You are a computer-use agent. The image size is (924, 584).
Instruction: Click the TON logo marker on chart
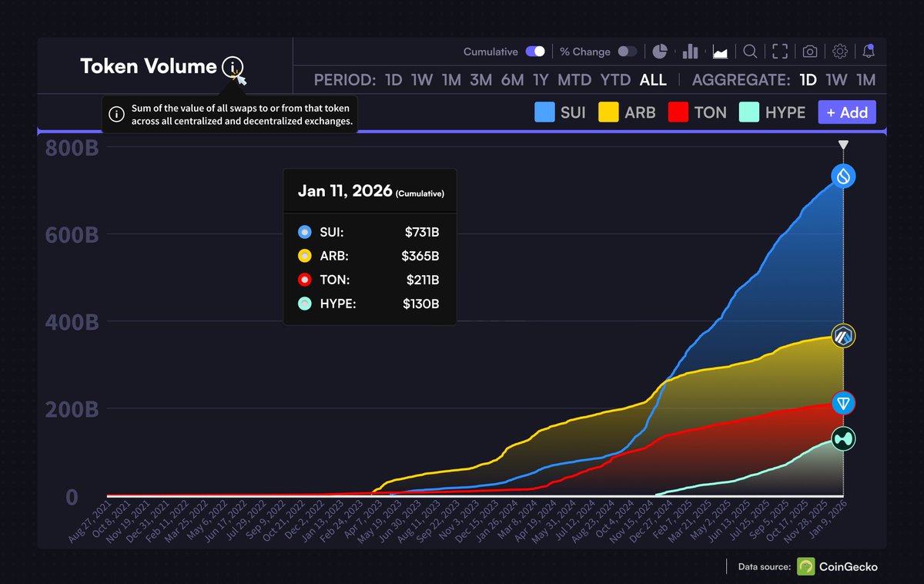pos(844,403)
